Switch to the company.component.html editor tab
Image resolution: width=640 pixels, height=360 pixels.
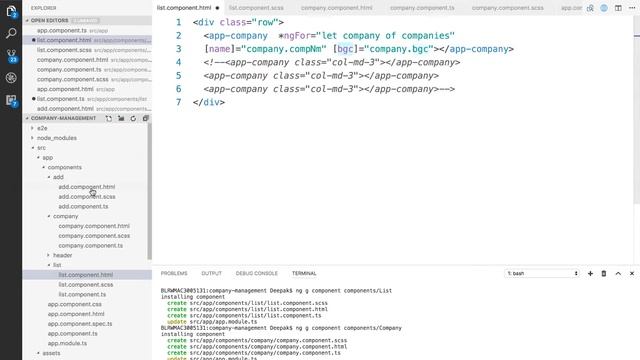tap(337, 8)
